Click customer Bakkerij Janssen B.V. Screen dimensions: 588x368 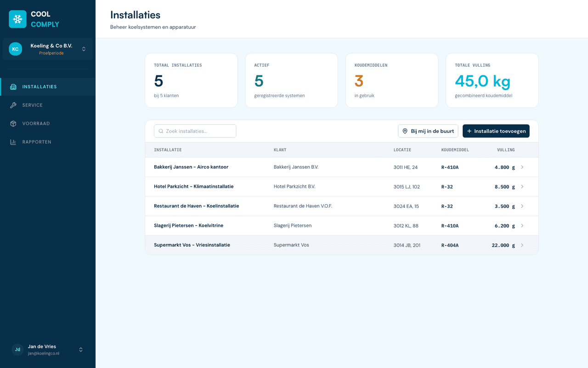(296, 167)
